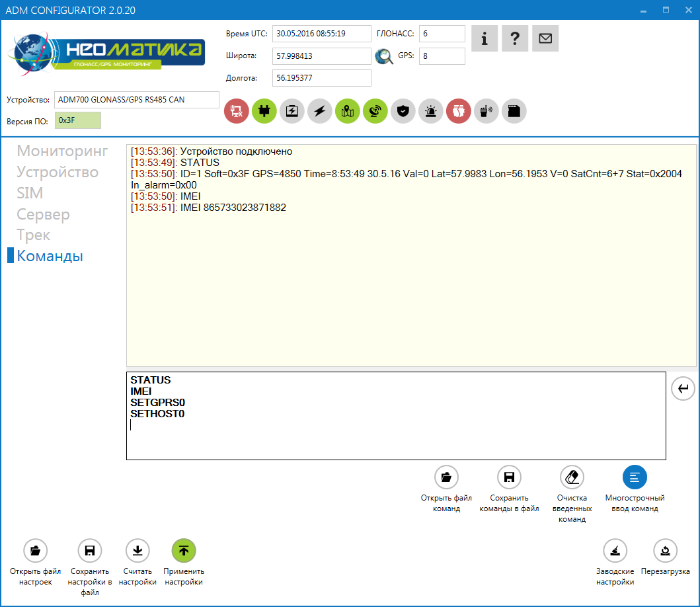
Task: Open help via question mark button
Action: pos(515,38)
